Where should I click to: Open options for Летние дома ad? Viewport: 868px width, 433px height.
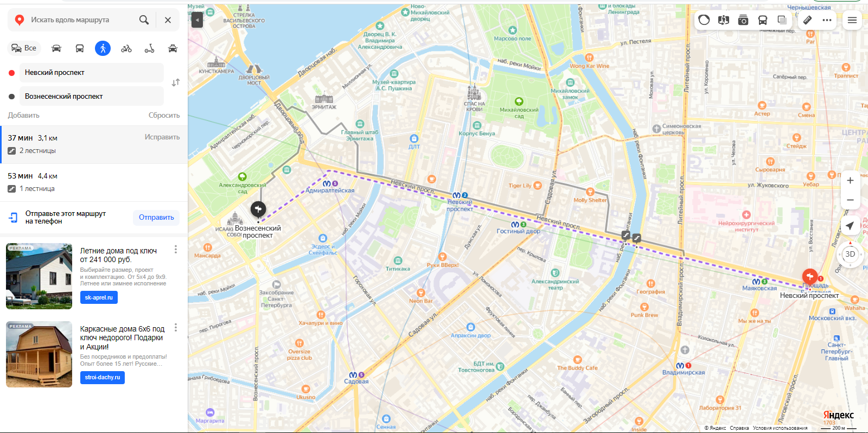point(175,249)
